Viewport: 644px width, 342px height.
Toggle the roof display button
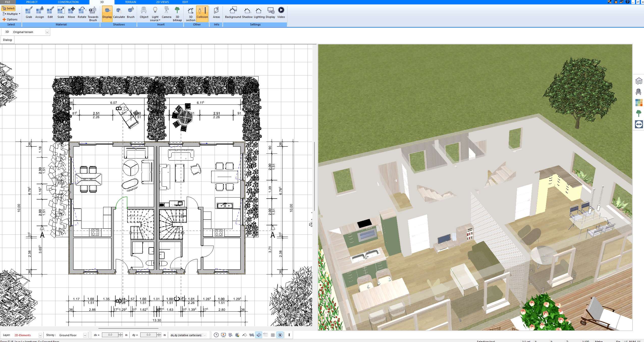pos(245,335)
